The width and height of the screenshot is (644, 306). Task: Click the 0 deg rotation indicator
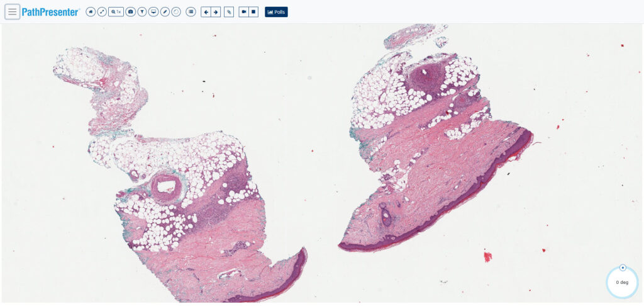(622, 283)
